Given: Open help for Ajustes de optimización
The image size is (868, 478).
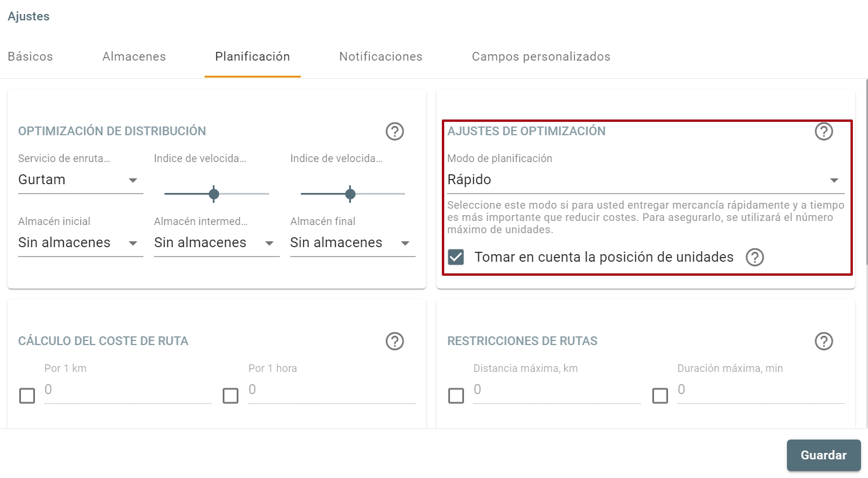Looking at the screenshot, I should click(824, 132).
